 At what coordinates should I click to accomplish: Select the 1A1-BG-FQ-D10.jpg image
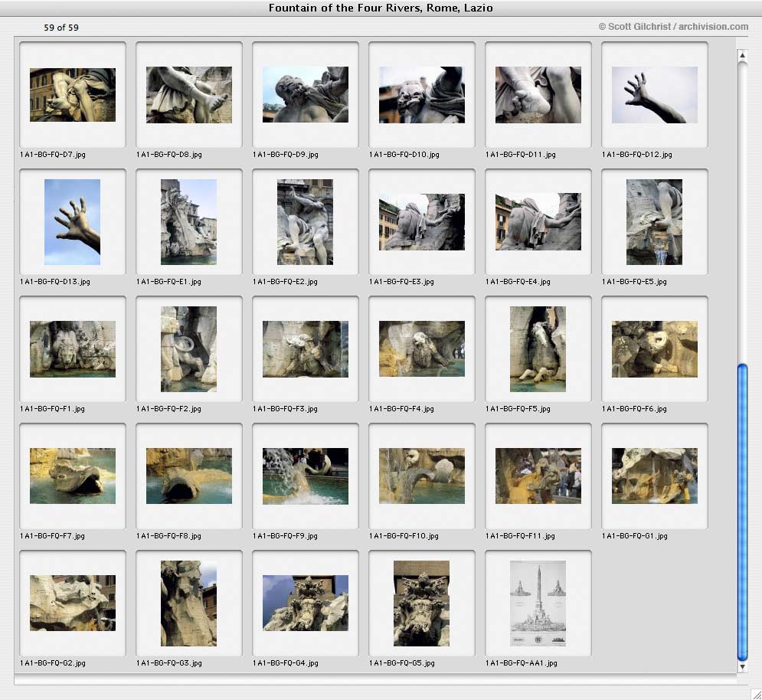[x=422, y=95]
